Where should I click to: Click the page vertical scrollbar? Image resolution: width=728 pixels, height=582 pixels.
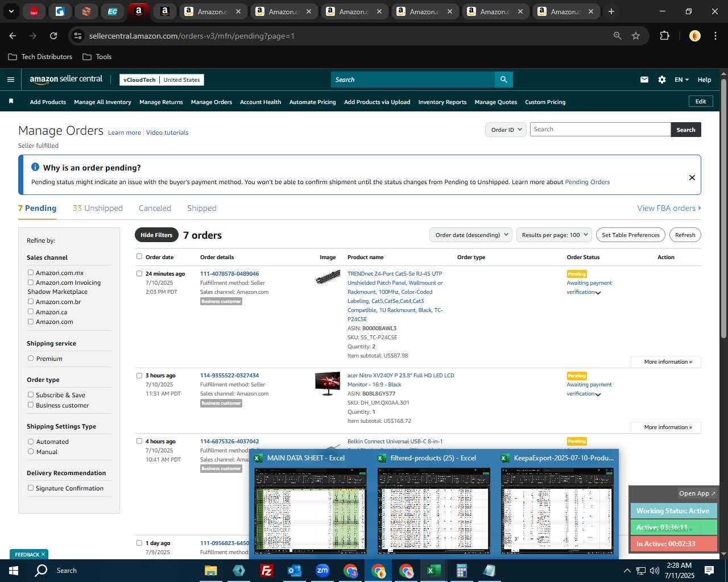(723, 209)
